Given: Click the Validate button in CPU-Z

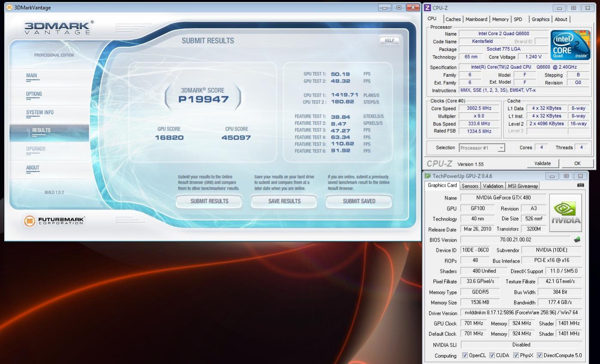Looking at the screenshot, I should pyautogui.click(x=542, y=163).
